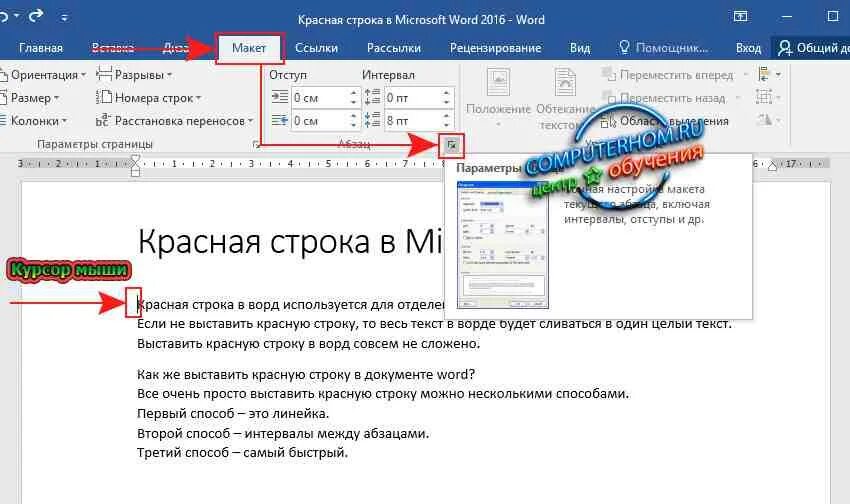Click the left indent spinner arrows

pos(353,98)
